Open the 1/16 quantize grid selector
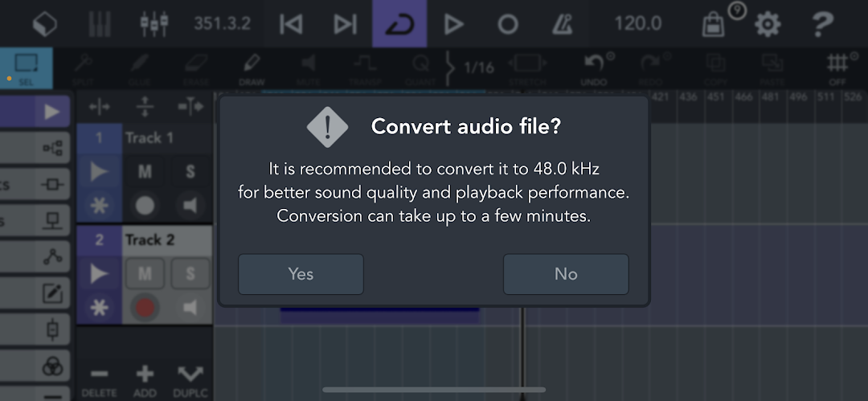The width and height of the screenshot is (868, 401). pyautogui.click(x=478, y=68)
